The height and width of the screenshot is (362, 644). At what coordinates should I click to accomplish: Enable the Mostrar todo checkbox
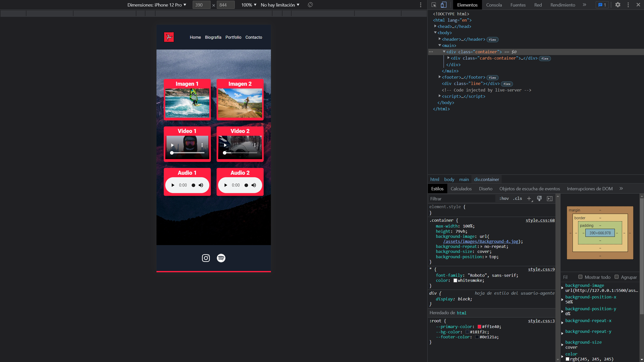point(580,277)
